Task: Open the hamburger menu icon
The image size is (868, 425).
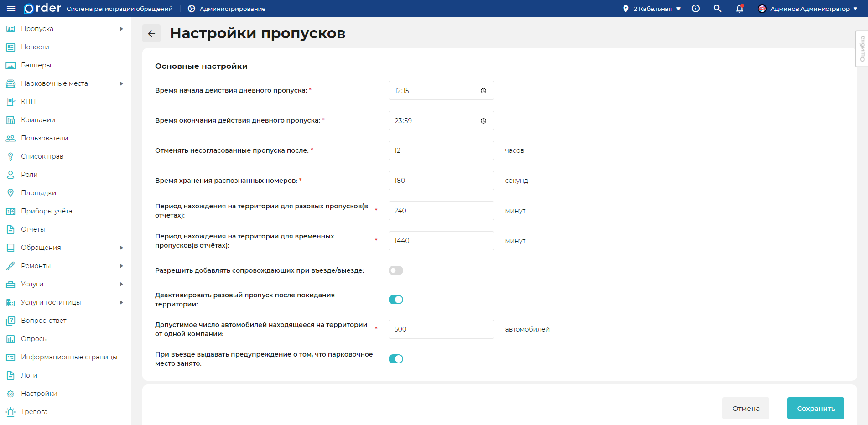Action: (11, 9)
